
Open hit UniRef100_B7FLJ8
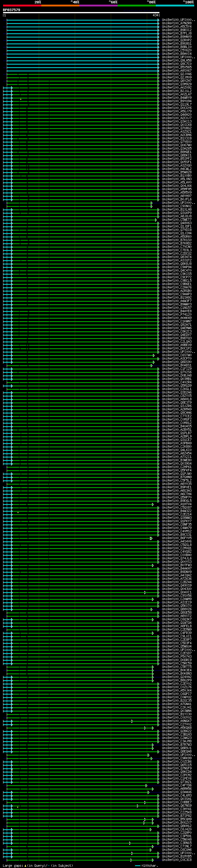tap(177, 33)
